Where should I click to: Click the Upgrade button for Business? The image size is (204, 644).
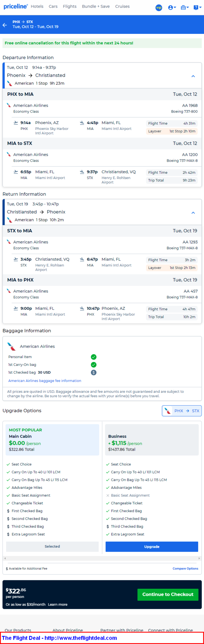pyautogui.click(x=152, y=546)
